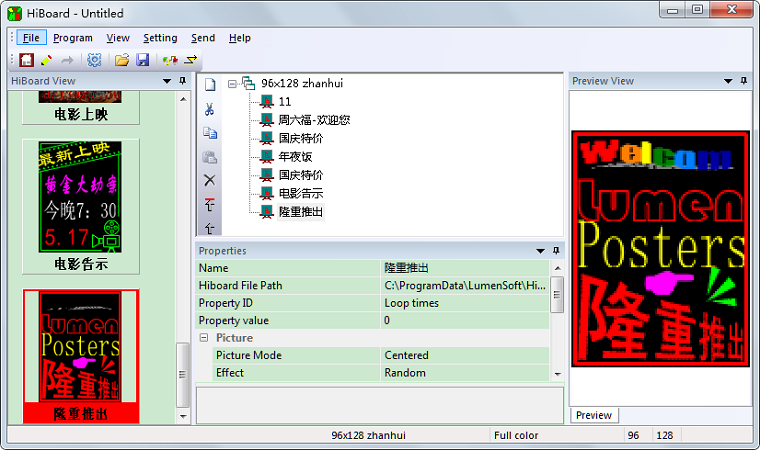Click the delete X icon
760x450 pixels.
(209, 180)
